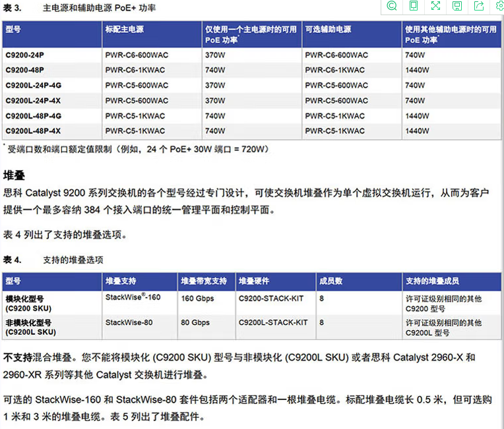Click "仅使用一个主电源时的可用 PoE 功率" header
Image resolution: width=504 pixels, height=429 pixels.
click(x=251, y=34)
